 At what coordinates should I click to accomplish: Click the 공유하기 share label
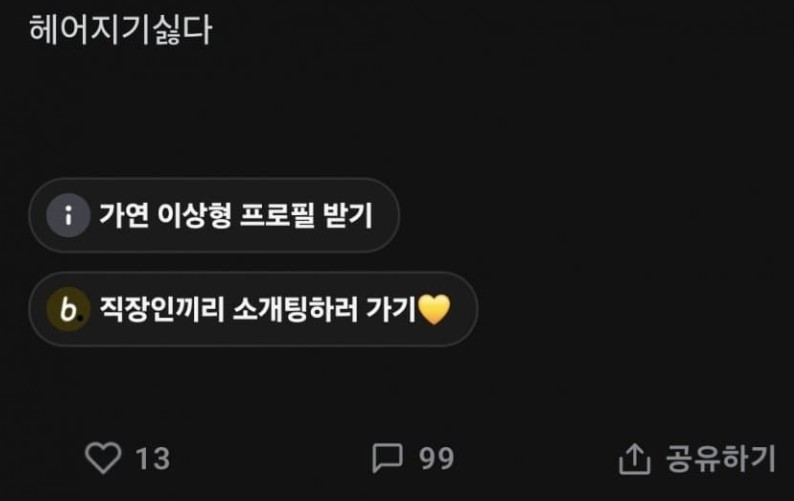[x=720, y=458]
